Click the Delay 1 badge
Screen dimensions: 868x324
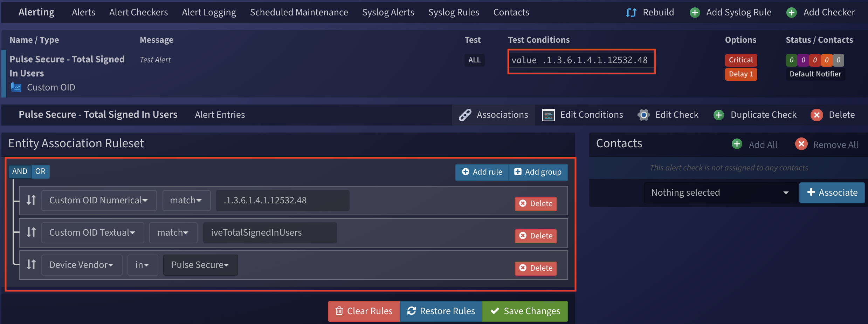tap(741, 74)
